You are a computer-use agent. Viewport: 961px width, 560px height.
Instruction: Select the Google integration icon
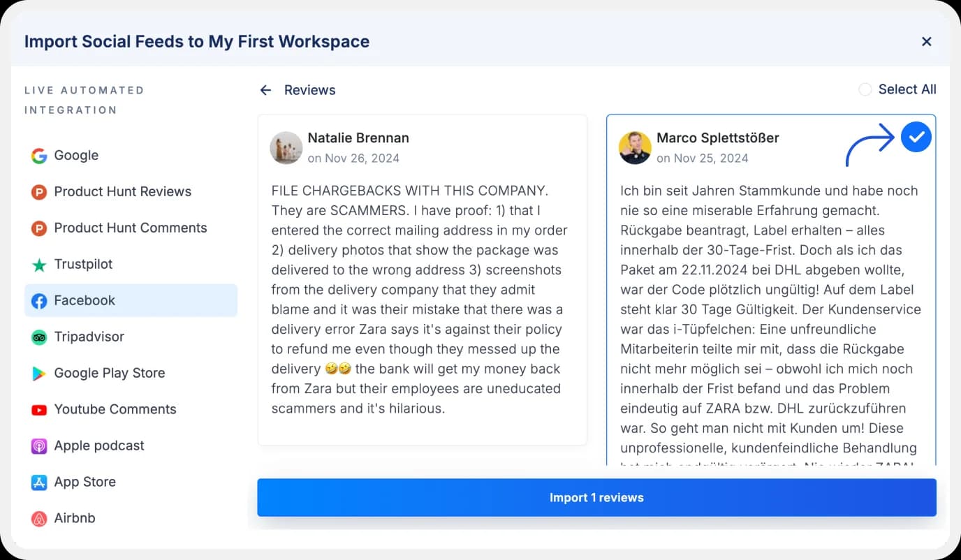(40, 155)
